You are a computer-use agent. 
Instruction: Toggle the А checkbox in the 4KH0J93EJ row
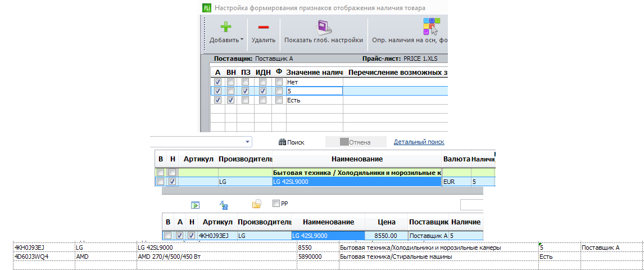(179, 236)
